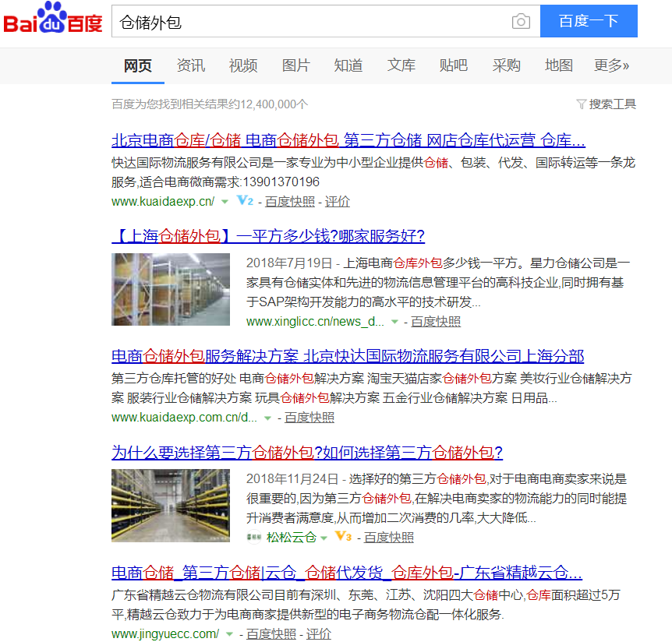Open result 电商仓储_第三方仓储|云仓 广东省精越云仓
This screenshot has width=672, height=642.
point(347,572)
